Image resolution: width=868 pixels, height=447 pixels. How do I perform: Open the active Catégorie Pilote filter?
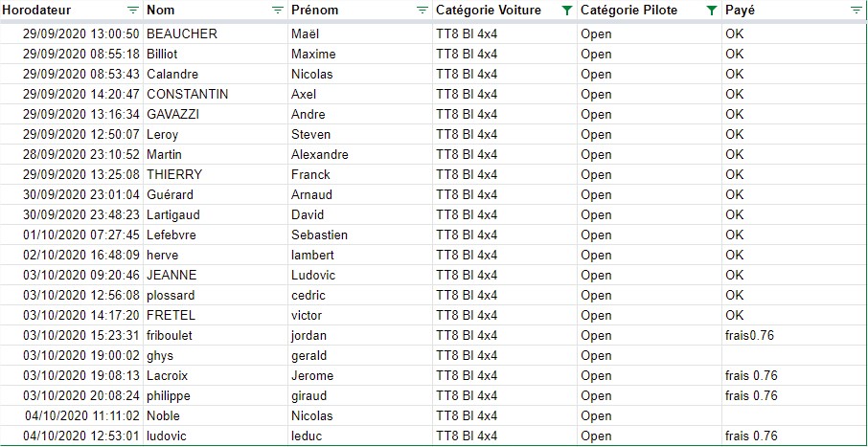[x=712, y=10]
